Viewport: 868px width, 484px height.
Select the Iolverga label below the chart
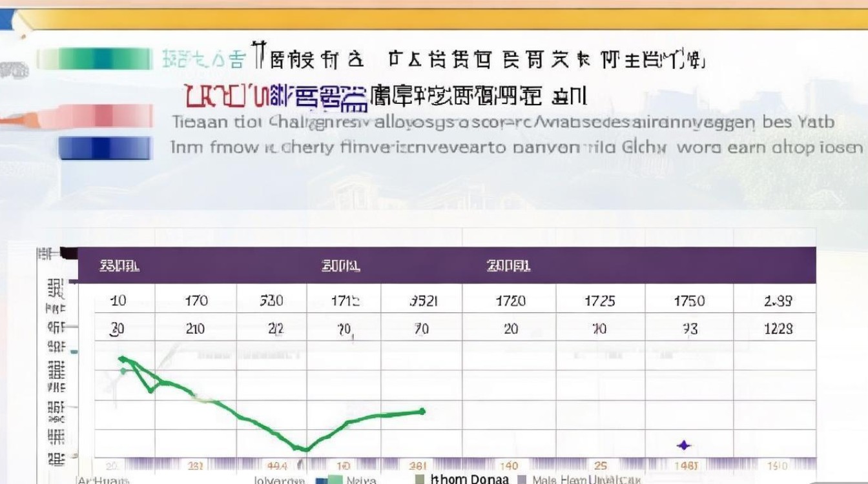pos(281,480)
